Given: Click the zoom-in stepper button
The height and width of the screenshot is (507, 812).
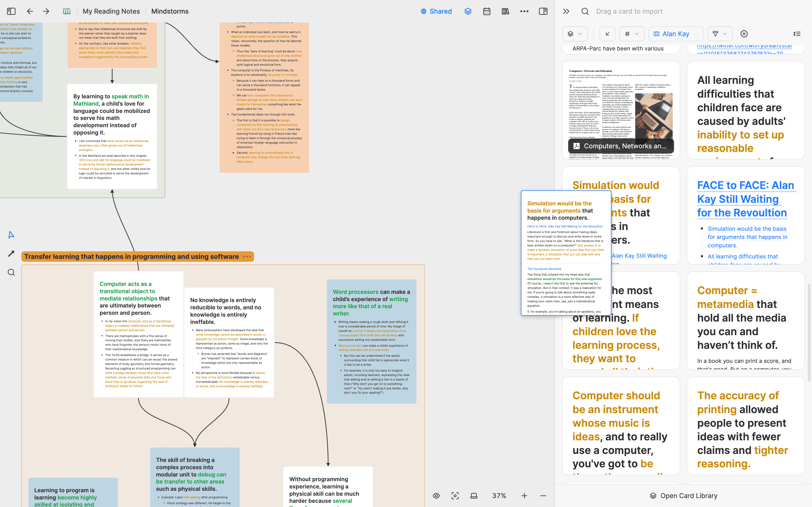Looking at the screenshot, I should (x=524, y=495).
